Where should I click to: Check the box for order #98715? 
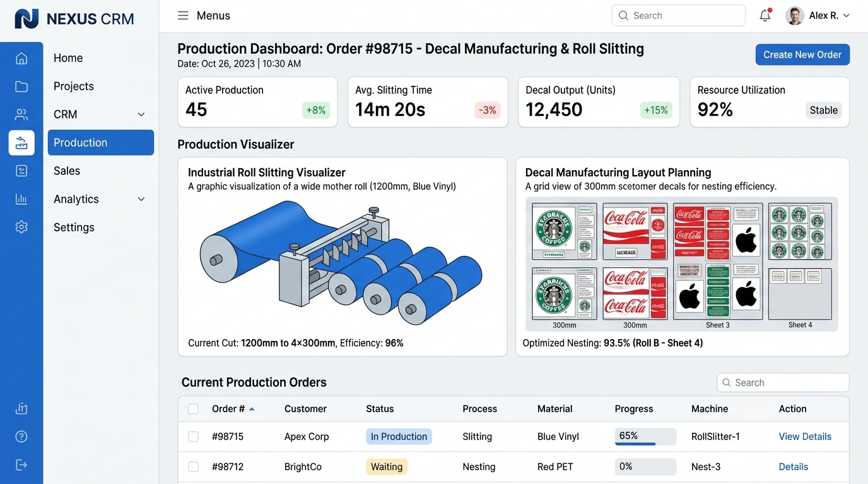click(x=193, y=437)
